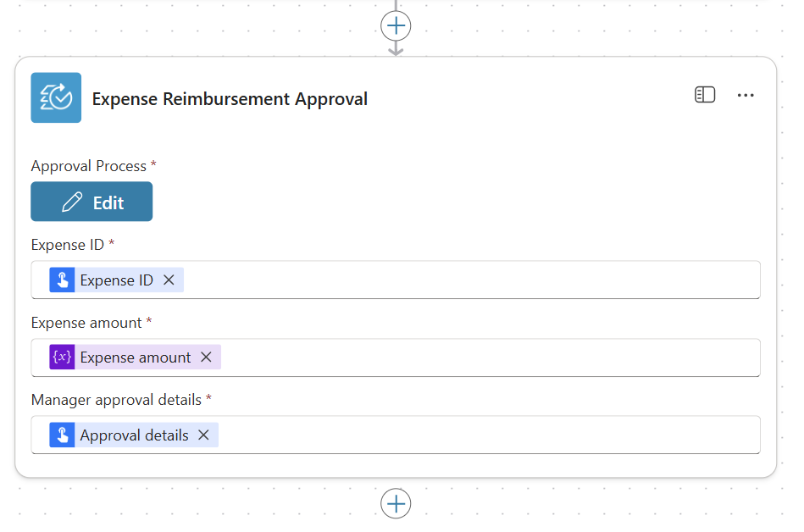This screenshot has width=804, height=532.
Task: Click the dynamic content icon on Expense ID token
Action: pyautogui.click(x=62, y=280)
